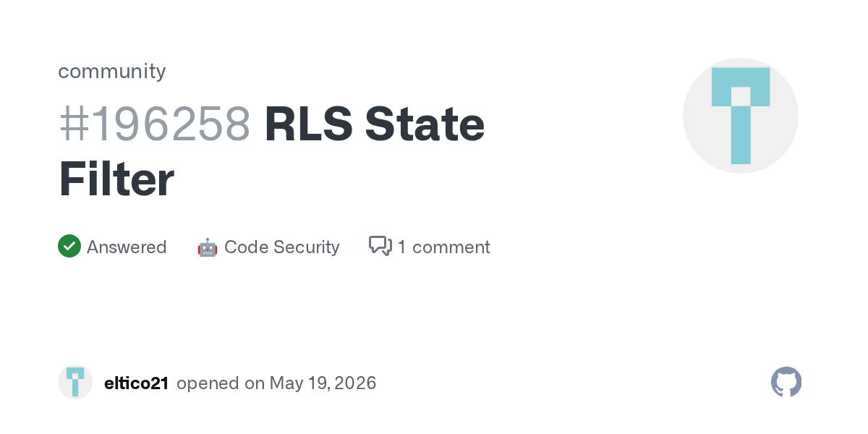Open the community repository label
Viewport: 868px width, 434px height.
pos(112,71)
